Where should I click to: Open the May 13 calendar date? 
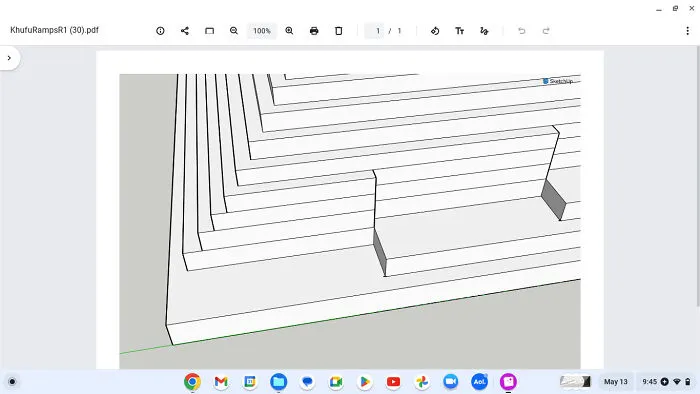coord(616,382)
